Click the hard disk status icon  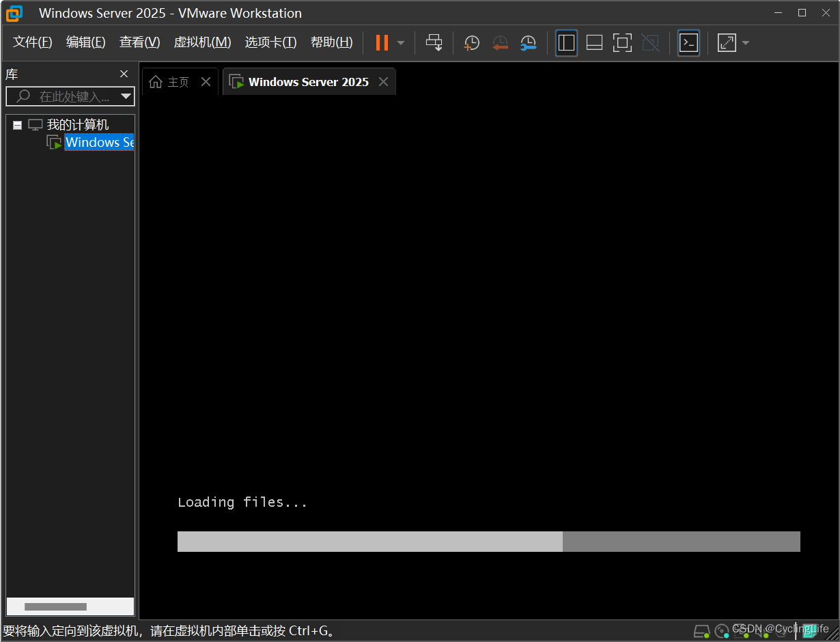[x=701, y=631]
